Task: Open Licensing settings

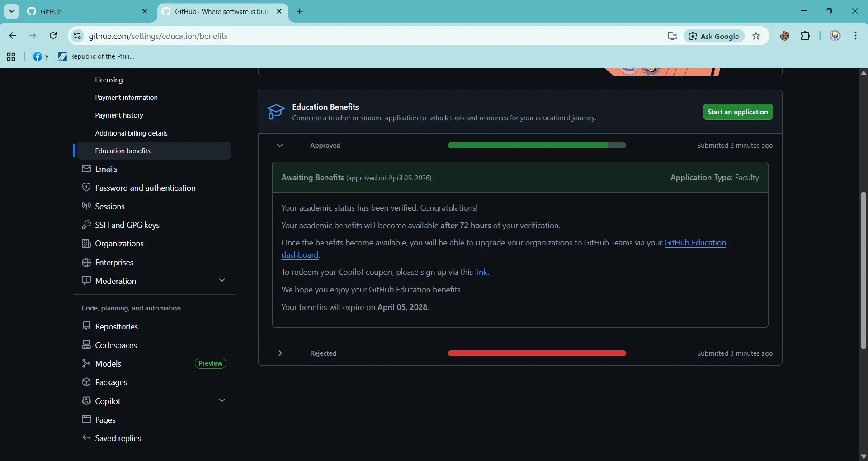Action: pyautogui.click(x=108, y=80)
